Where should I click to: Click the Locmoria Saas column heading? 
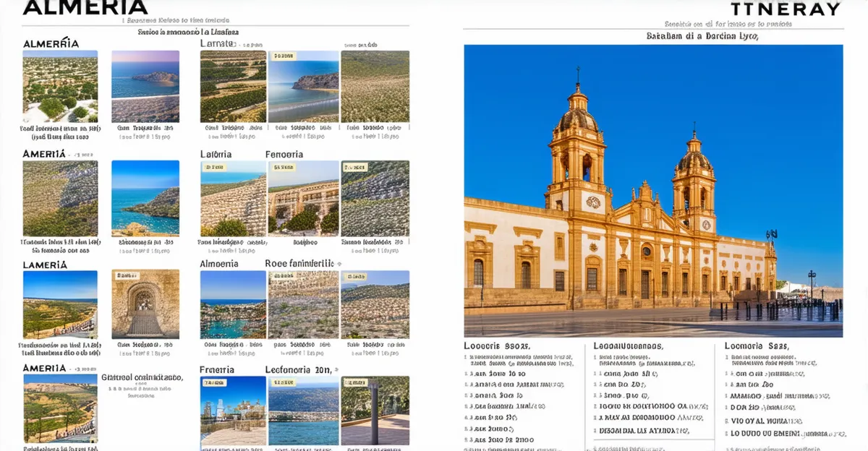[x=757, y=346]
